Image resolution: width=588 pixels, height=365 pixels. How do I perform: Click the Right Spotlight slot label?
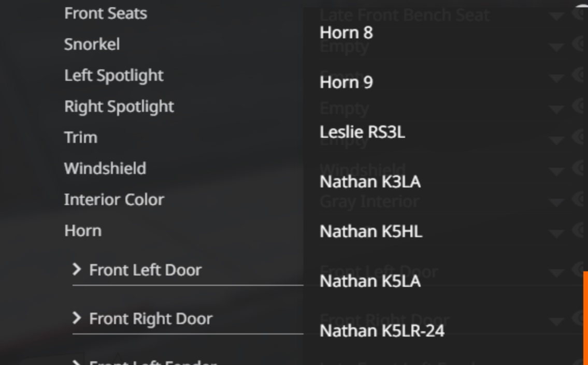119,107
